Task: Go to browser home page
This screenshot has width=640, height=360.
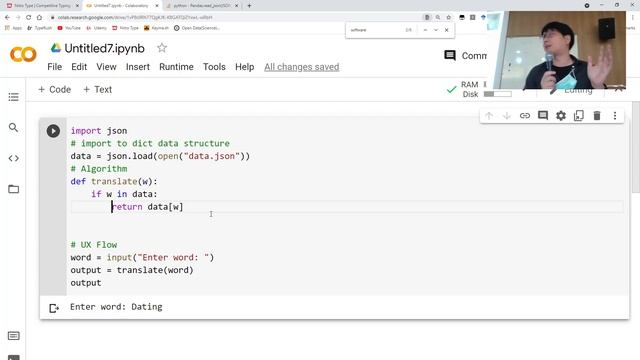Action: click(39, 18)
